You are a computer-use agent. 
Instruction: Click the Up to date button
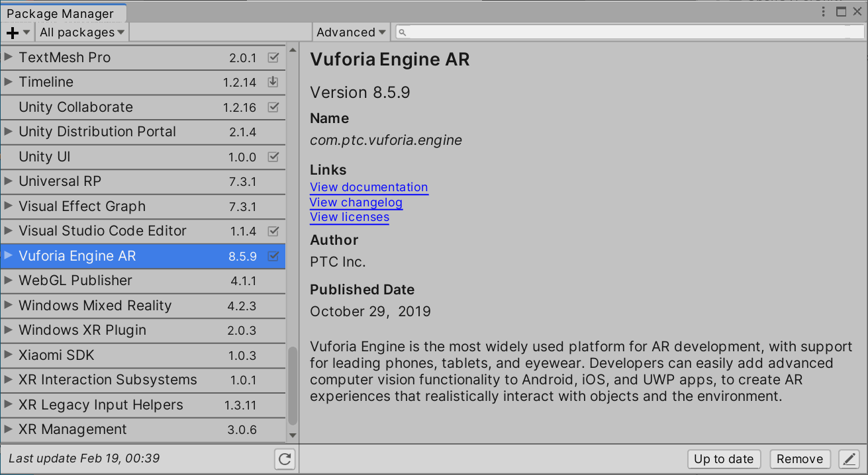pos(724,459)
